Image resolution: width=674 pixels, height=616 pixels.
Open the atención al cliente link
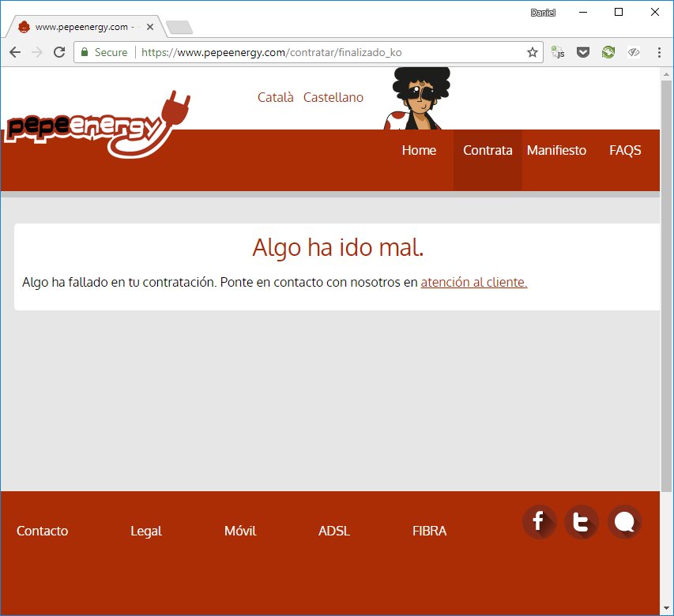(473, 282)
